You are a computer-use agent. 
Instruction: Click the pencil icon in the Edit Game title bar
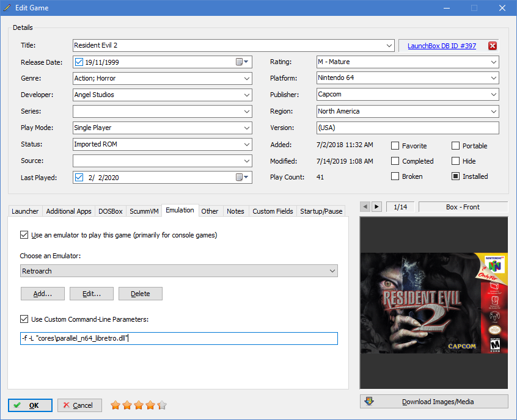[7, 7]
